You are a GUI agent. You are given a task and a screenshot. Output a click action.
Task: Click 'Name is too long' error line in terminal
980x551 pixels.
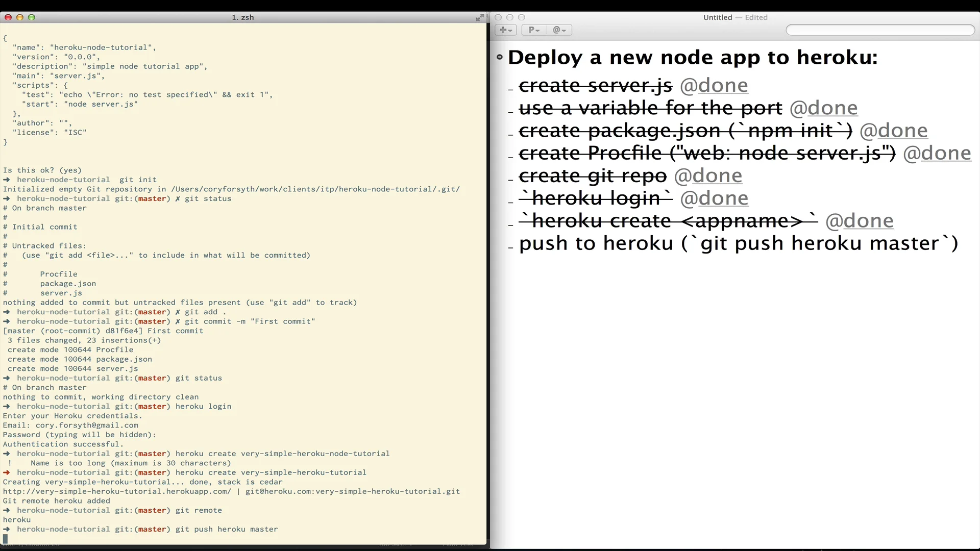coord(131,463)
